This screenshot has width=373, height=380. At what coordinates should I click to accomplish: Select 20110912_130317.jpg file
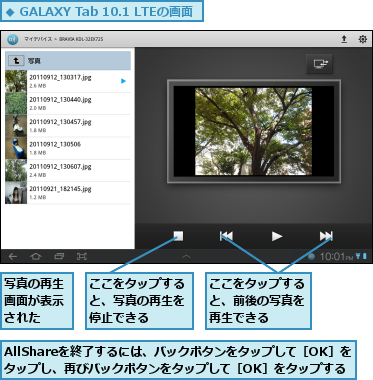(68, 81)
